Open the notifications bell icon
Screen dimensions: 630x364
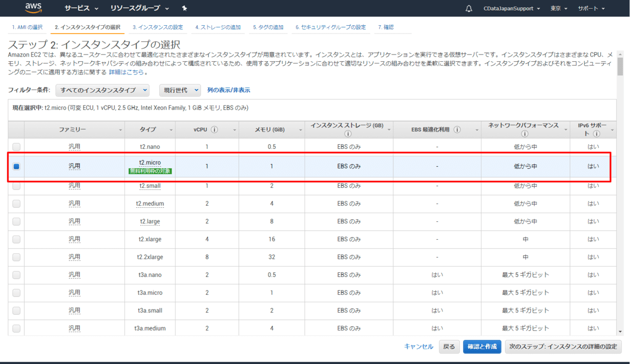[469, 8]
